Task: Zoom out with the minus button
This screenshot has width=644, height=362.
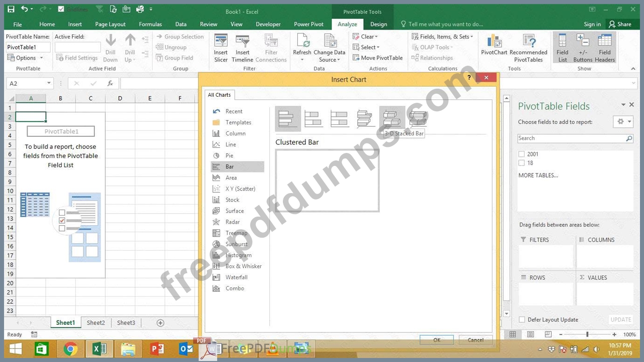Action: 561,334
